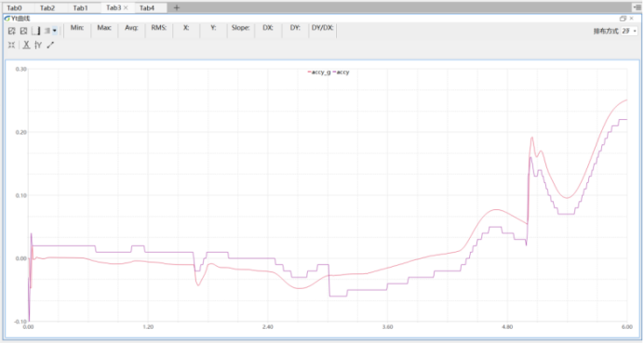This screenshot has height=343, width=644.
Task: Switch to Tab0
Action: (14, 7)
